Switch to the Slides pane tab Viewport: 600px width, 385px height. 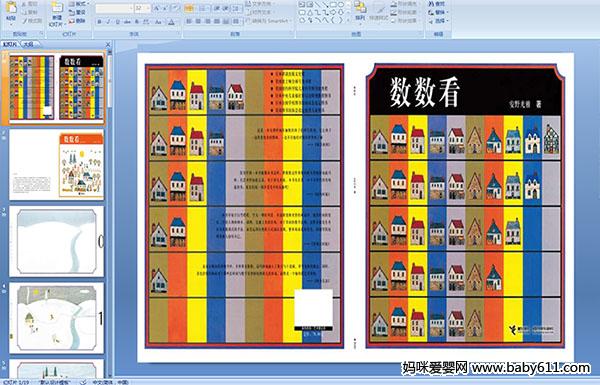[x=10, y=44]
